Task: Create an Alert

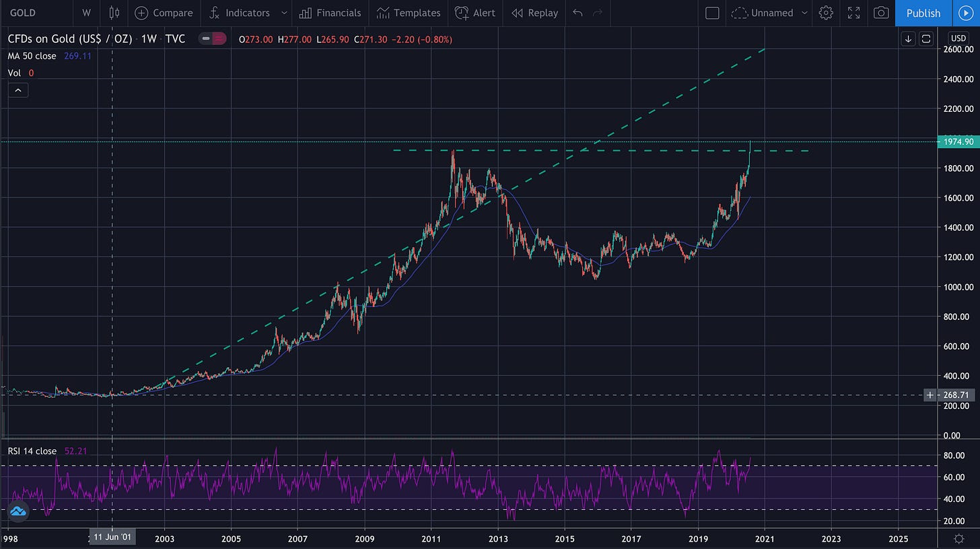Action: 475,13
